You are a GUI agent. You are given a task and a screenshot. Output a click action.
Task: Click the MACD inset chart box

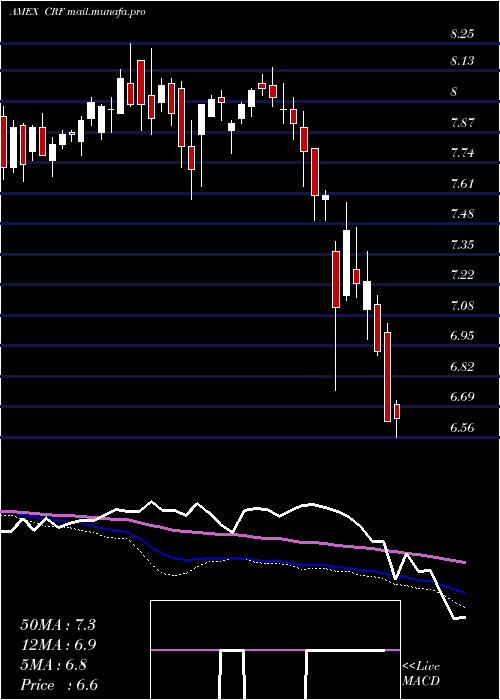tap(275, 650)
